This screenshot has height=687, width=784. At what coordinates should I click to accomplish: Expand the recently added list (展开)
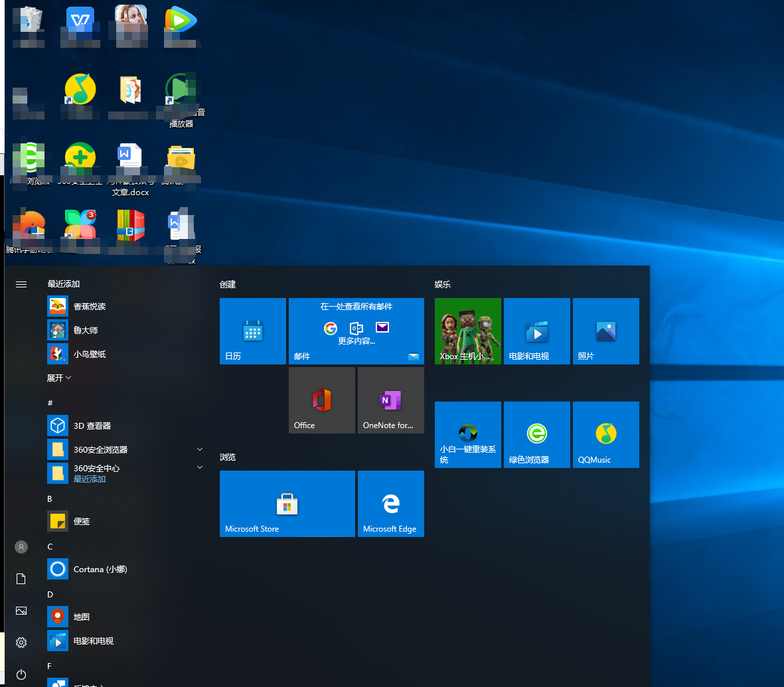[59, 378]
